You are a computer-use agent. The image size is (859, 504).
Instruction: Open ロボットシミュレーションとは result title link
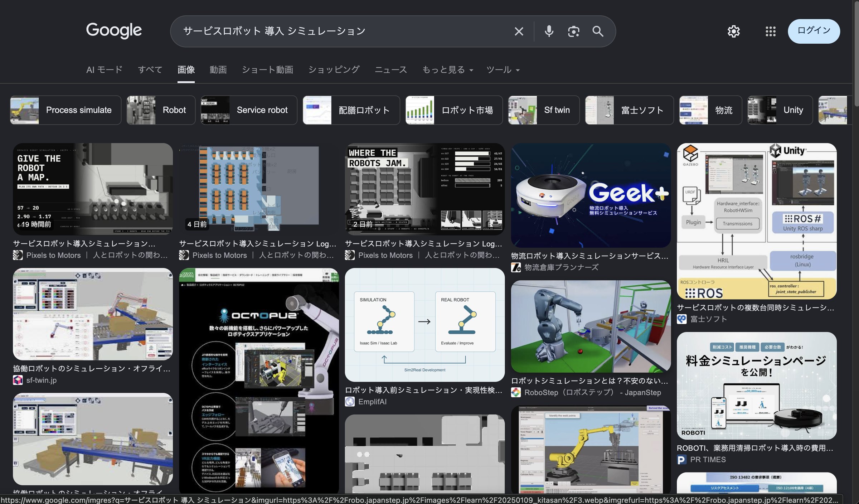click(x=589, y=381)
